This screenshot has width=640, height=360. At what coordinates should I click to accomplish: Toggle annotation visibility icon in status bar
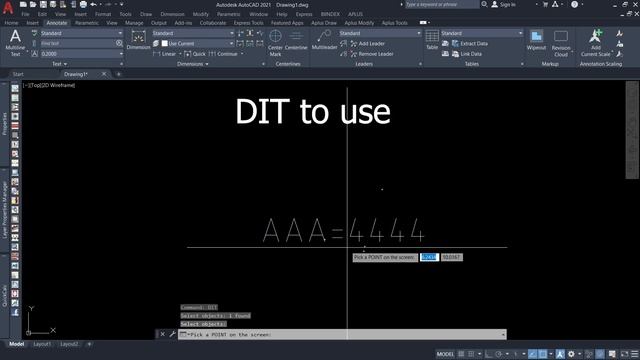560,354
